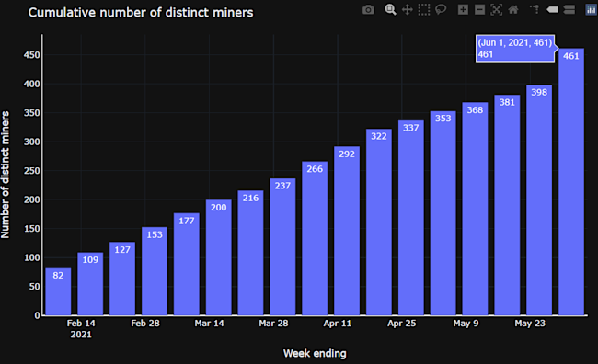Click the bar labeled 200
Image resolution: width=598 pixels, height=364 pixels.
click(219, 257)
